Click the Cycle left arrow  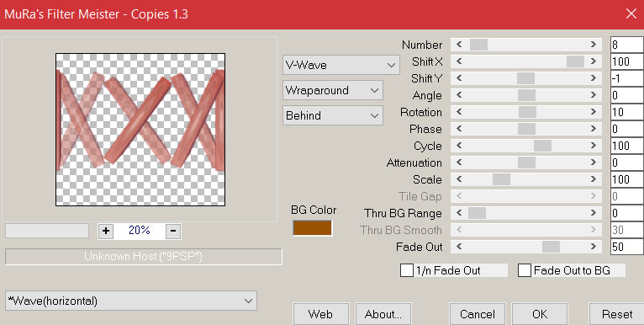pos(459,146)
